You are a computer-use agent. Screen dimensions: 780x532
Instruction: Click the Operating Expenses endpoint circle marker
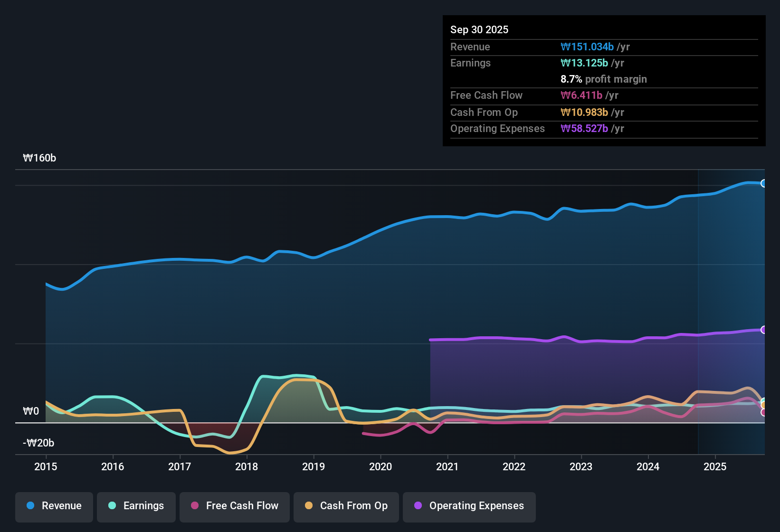(x=764, y=330)
